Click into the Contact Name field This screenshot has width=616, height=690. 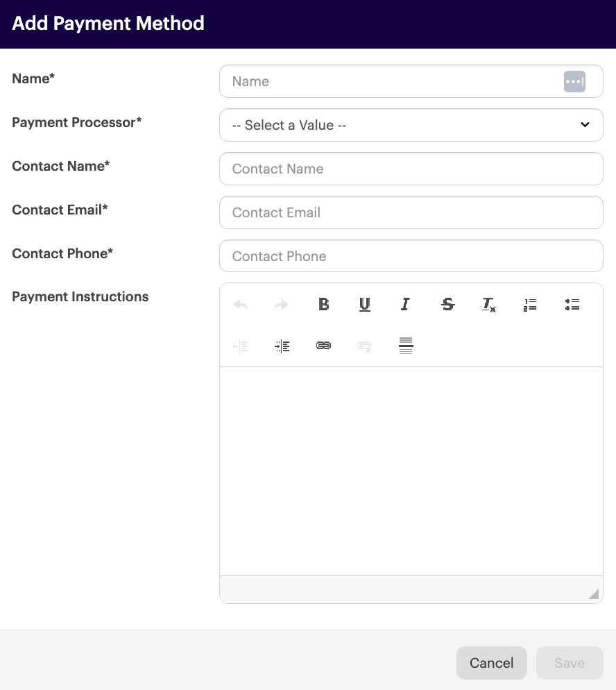(411, 169)
